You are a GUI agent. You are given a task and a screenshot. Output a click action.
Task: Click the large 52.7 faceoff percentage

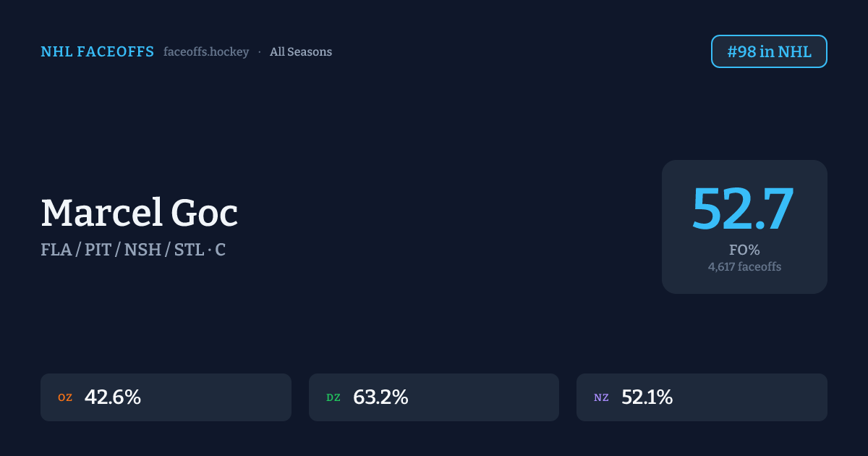[x=744, y=209]
